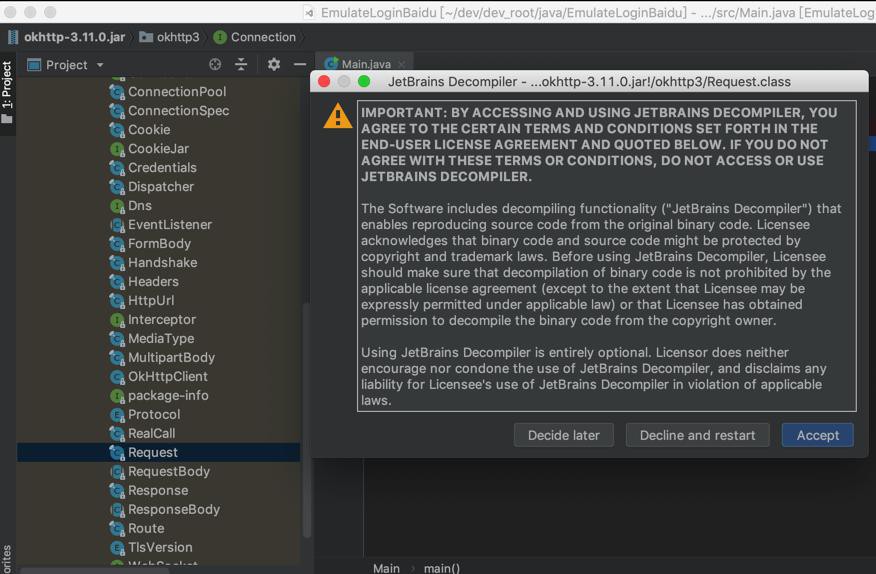Select ConnectionSpec class in tree
The height and width of the screenshot is (574, 876).
[178, 111]
